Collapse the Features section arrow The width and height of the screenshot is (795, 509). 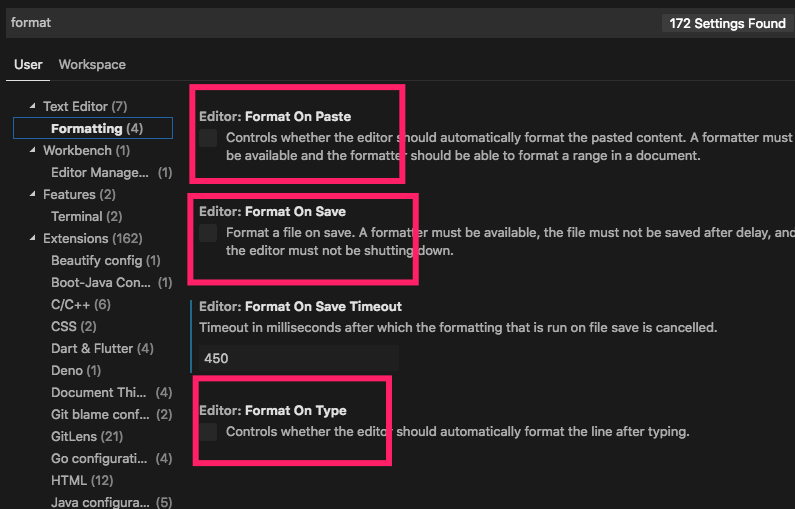tap(32, 194)
